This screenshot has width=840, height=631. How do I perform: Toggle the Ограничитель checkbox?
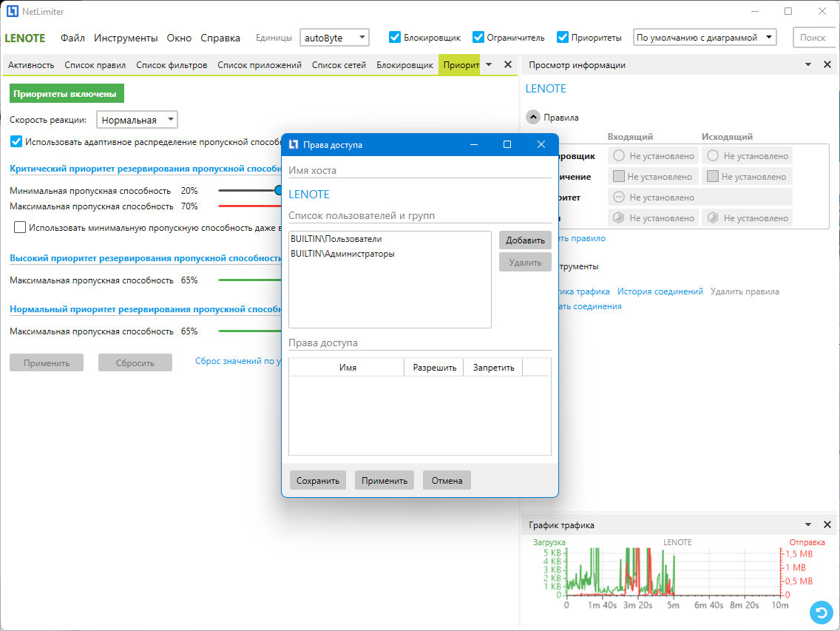point(478,37)
